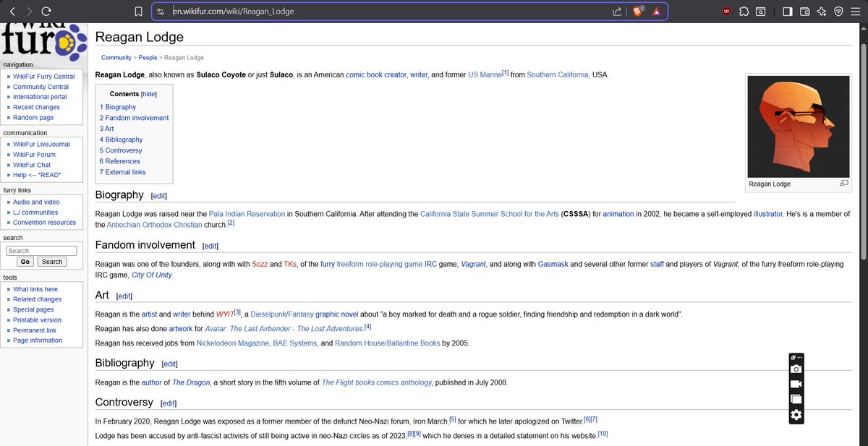This screenshot has width=868, height=446.
Task: Open the browser main hamburger menu
Action: click(856, 12)
